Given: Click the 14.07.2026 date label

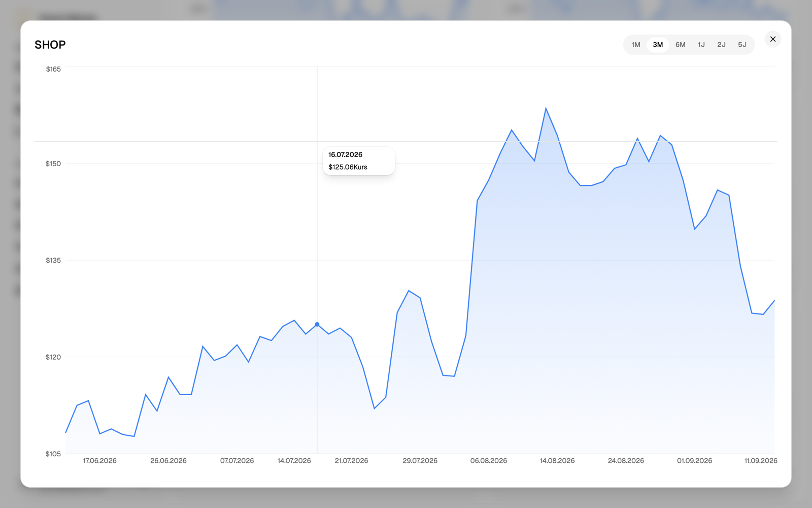Looking at the screenshot, I should click(x=294, y=461).
